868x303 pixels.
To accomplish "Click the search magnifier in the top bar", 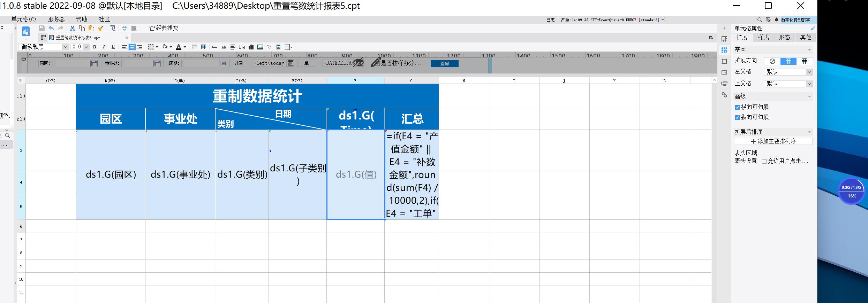I will click(x=760, y=20).
